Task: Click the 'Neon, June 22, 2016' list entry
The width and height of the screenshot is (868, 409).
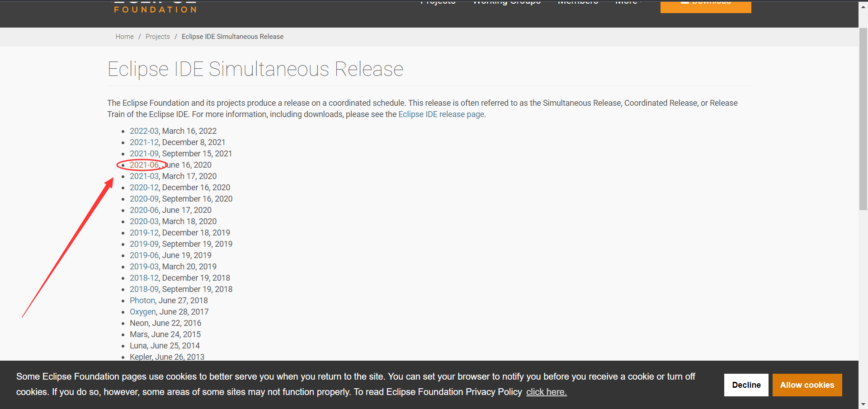Action: pyautogui.click(x=165, y=323)
